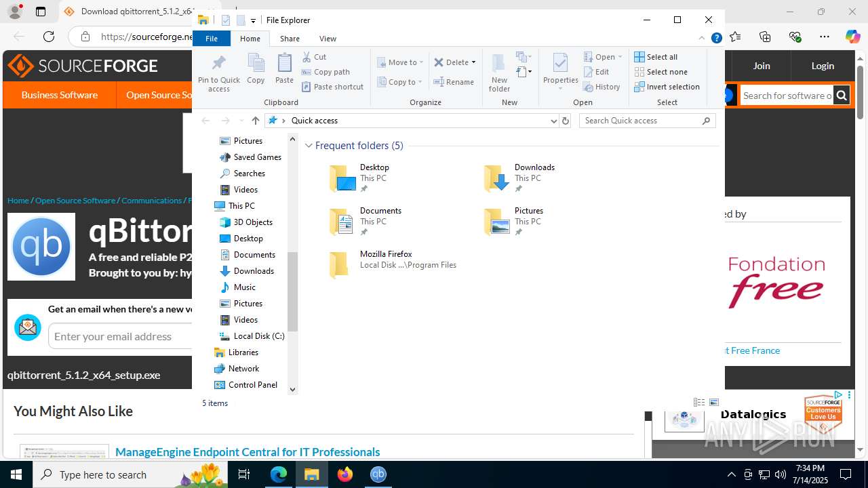Viewport: 868px width, 488px height.
Task: Click the Edit ribbon button
Action: click(596, 72)
